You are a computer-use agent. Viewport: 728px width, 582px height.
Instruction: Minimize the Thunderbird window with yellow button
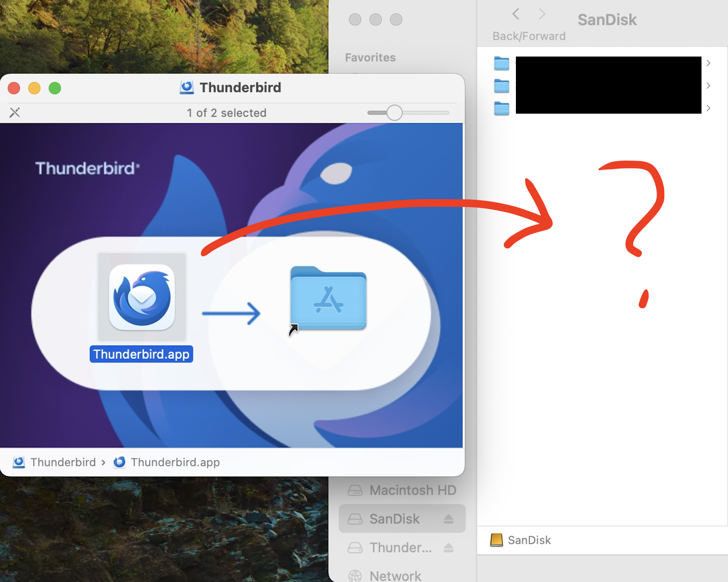[34, 88]
